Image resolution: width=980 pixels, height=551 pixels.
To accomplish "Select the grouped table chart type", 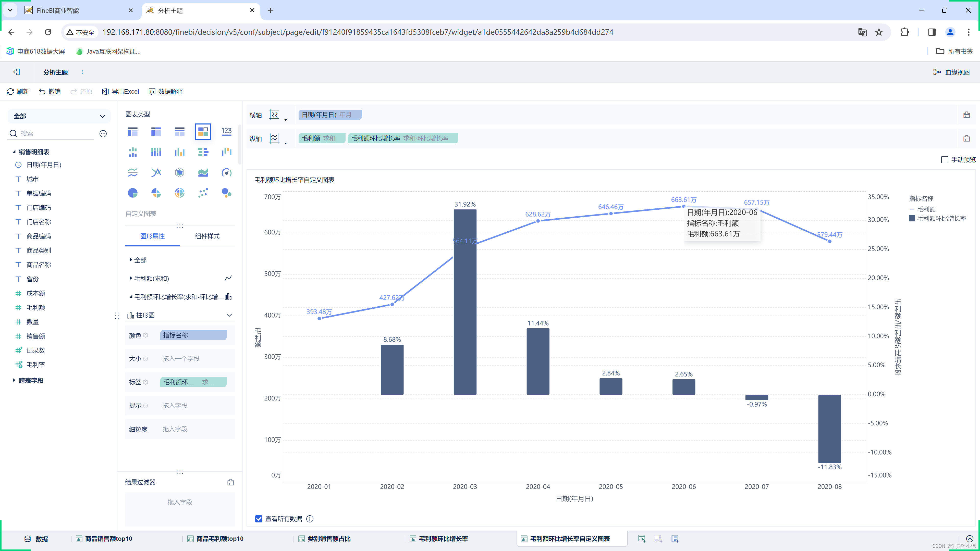I will (132, 132).
